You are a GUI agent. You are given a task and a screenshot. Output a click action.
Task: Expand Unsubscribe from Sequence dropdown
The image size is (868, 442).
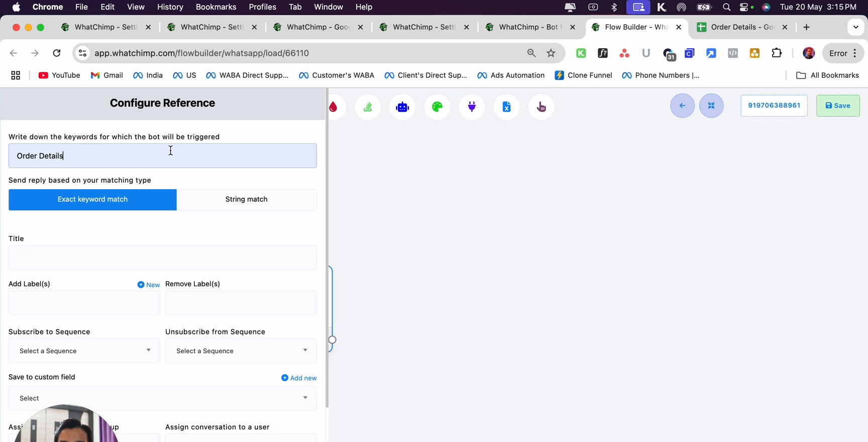coord(241,351)
